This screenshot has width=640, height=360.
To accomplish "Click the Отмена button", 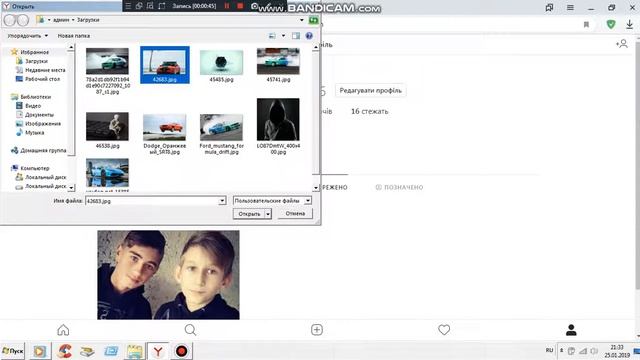I will coord(295,213).
